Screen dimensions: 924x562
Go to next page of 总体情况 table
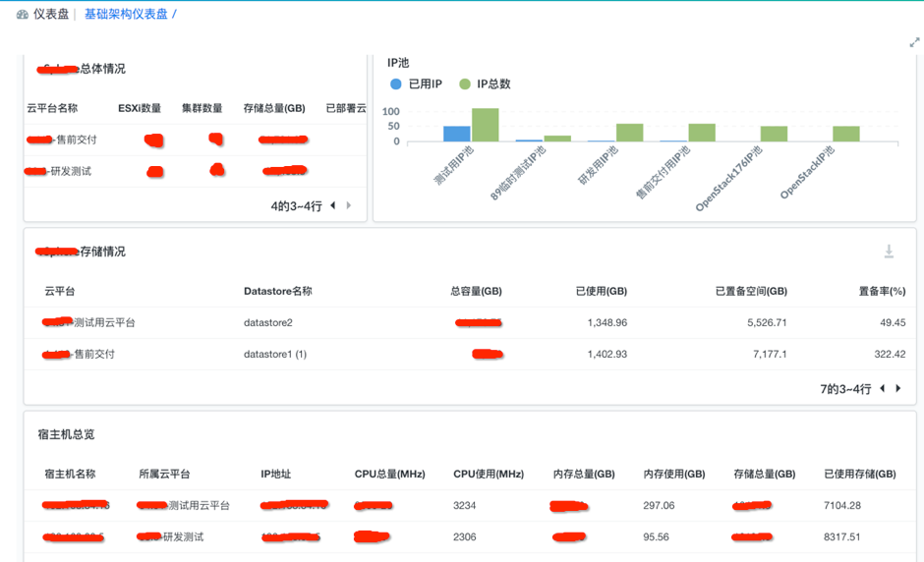tap(349, 205)
